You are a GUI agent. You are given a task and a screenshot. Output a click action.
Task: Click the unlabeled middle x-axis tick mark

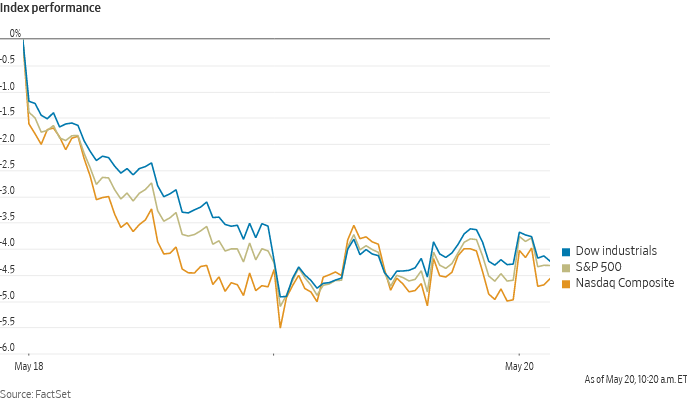(273, 355)
